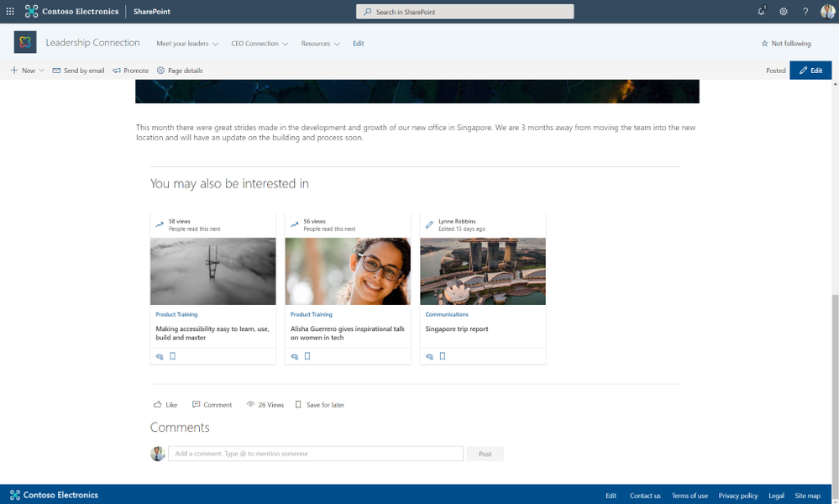This screenshot has height=504, width=839.
Task: Open Making accessibility easy to learn article title
Action: click(212, 333)
